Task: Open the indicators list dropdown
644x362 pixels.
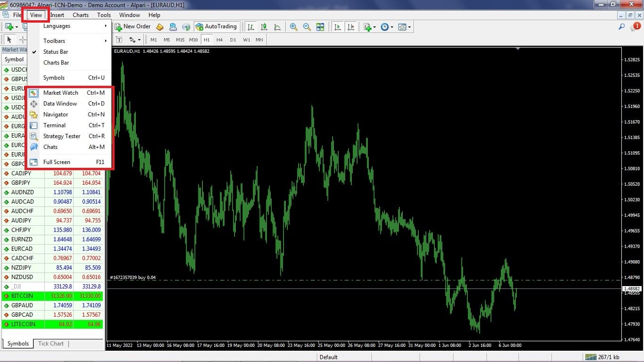Action: click(370, 27)
